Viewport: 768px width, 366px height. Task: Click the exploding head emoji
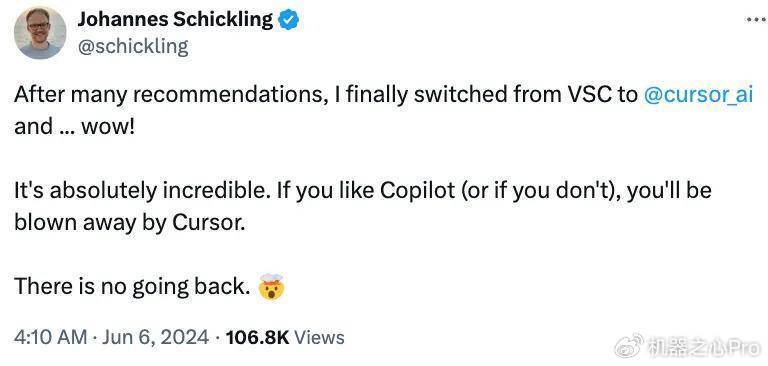pos(272,287)
